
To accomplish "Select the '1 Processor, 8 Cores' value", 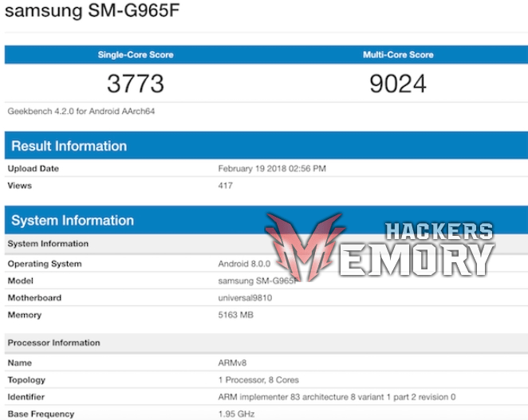I will [x=258, y=380].
